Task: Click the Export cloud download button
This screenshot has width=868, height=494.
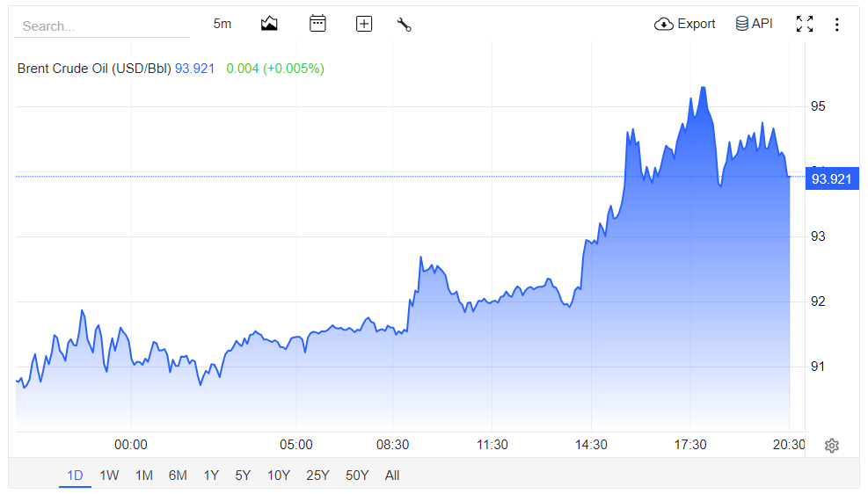Action: [685, 24]
